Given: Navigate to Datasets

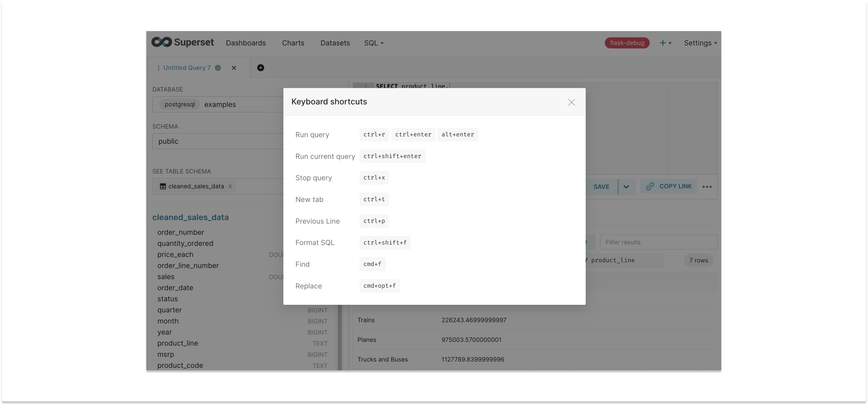Looking at the screenshot, I should point(335,43).
